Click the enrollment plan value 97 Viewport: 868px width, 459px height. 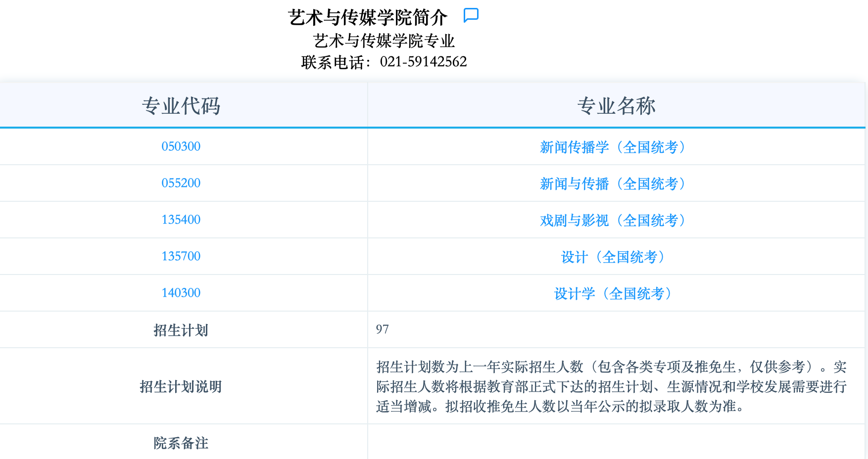pyautogui.click(x=382, y=329)
